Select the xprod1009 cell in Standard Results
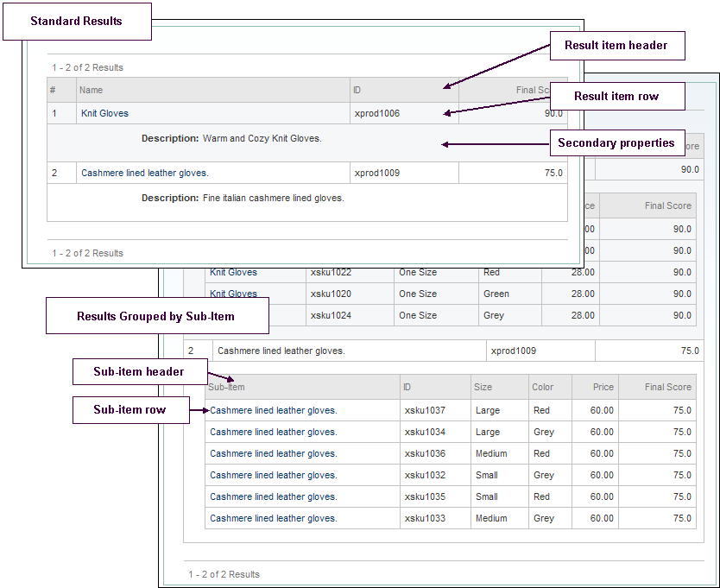Viewport: 720px width, 588px height. click(404, 174)
